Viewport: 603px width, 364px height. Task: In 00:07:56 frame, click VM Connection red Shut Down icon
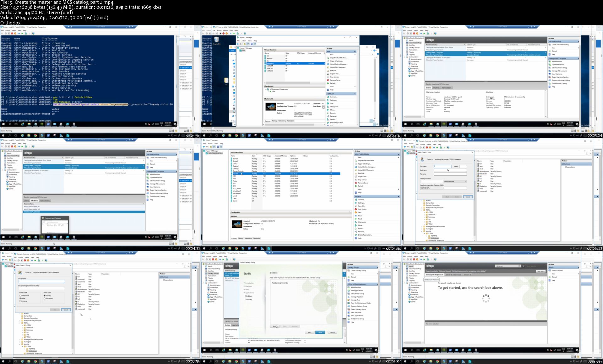tap(25, 260)
